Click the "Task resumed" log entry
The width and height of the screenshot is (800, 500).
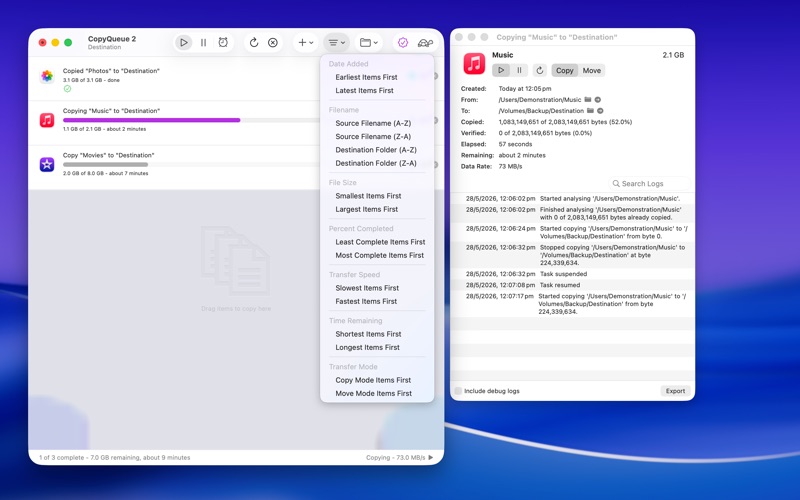coord(572,285)
